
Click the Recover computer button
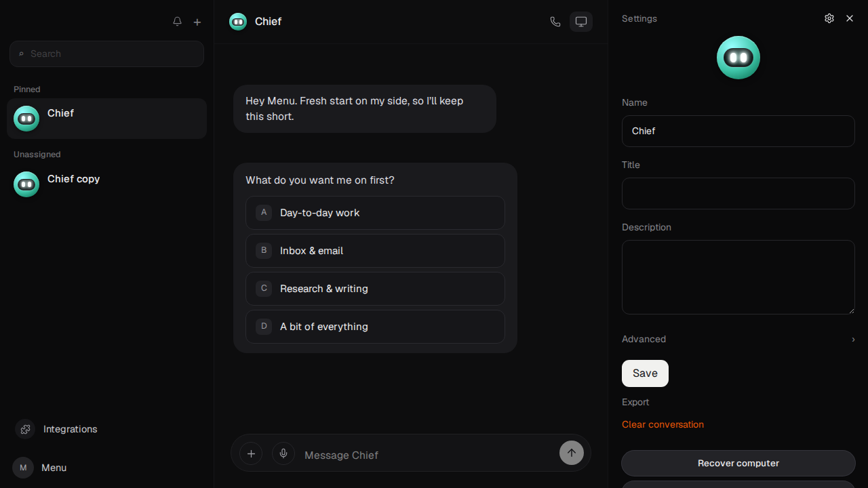[738, 464]
